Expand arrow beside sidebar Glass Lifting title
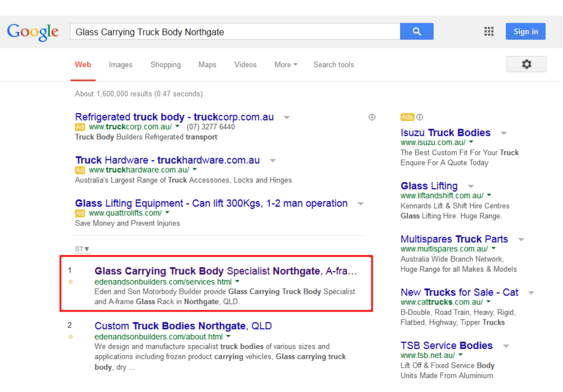This screenshot has height=392, width=563. tap(471, 186)
